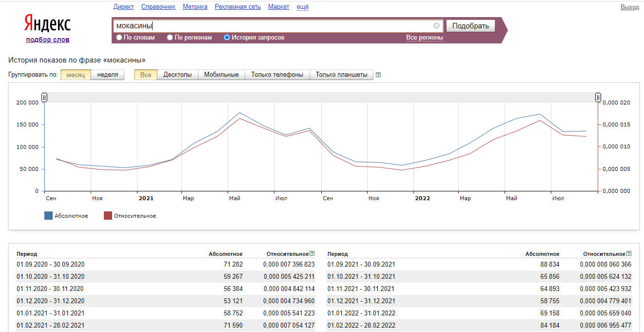The height and width of the screenshot is (332, 644).
Task: Click the Подобрать button
Action: tap(470, 26)
